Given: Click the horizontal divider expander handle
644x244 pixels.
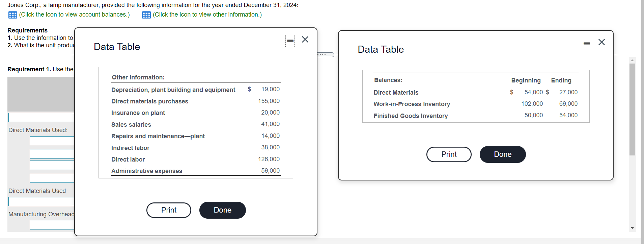Looking at the screenshot, I should coord(326,55).
